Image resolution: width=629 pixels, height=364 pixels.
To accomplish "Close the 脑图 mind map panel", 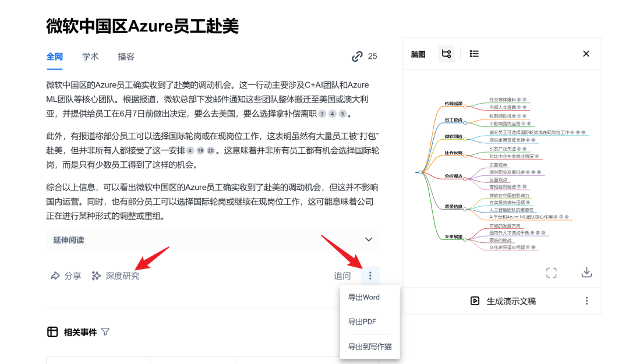I will click(x=586, y=54).
